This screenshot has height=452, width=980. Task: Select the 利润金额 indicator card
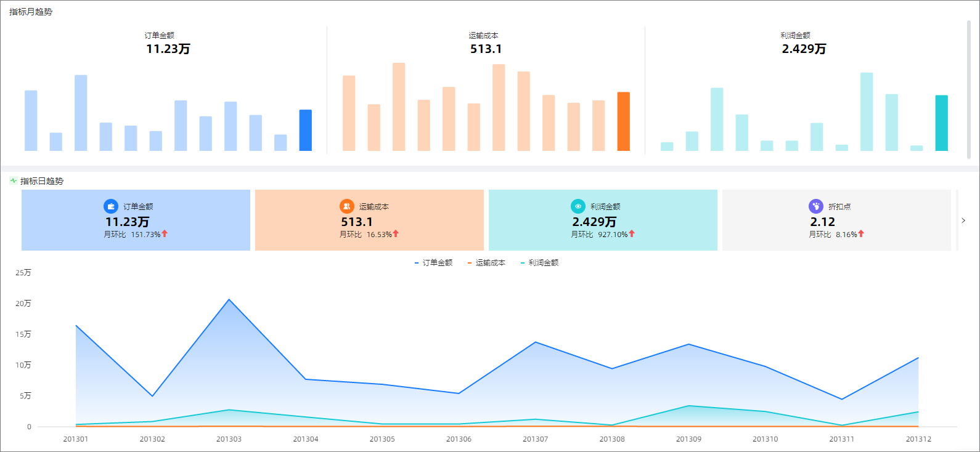(603, 220)
